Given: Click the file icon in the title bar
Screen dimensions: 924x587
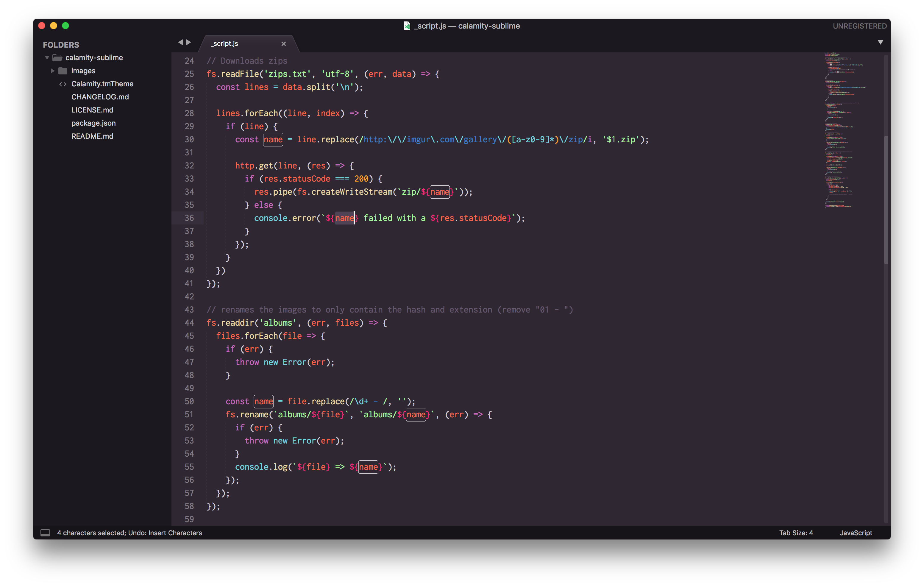Looking at the screenshot, I should click(x=407, y=26).
